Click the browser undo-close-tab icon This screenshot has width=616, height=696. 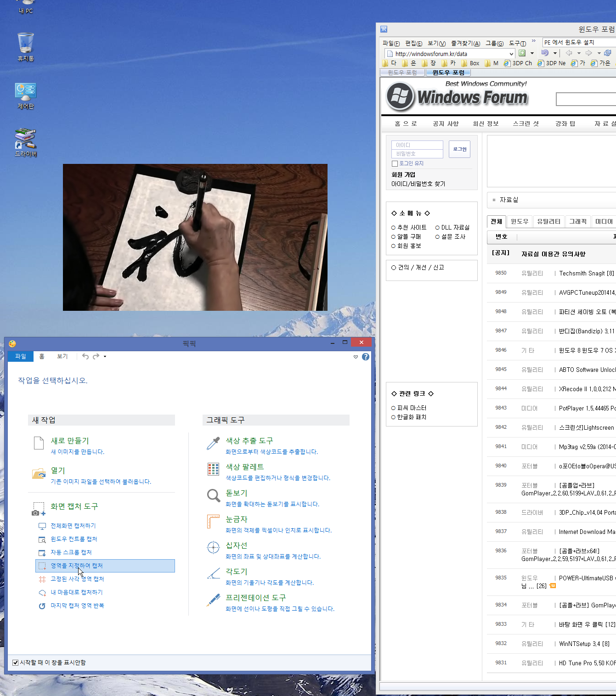pos(545,53)
